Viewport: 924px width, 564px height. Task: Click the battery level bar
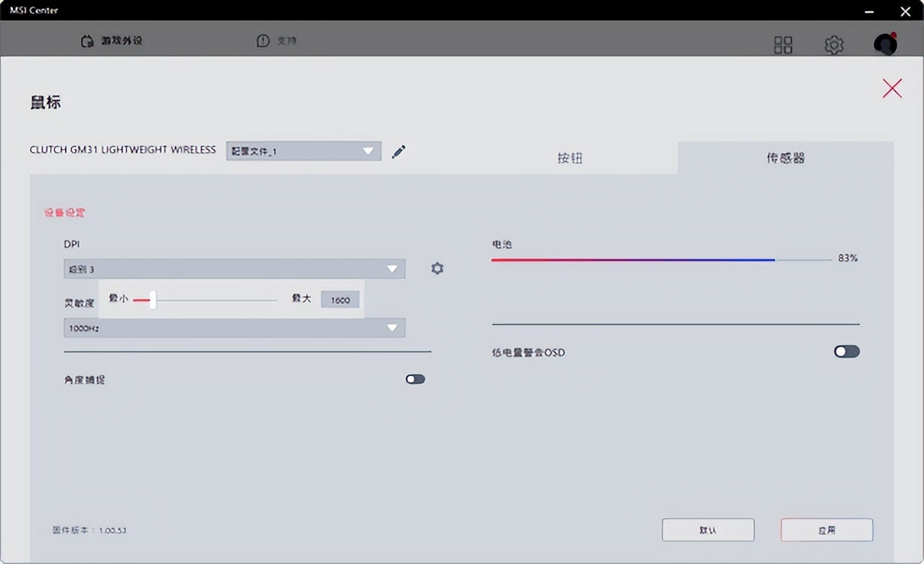pyautogui.click(x=662, y=260)
